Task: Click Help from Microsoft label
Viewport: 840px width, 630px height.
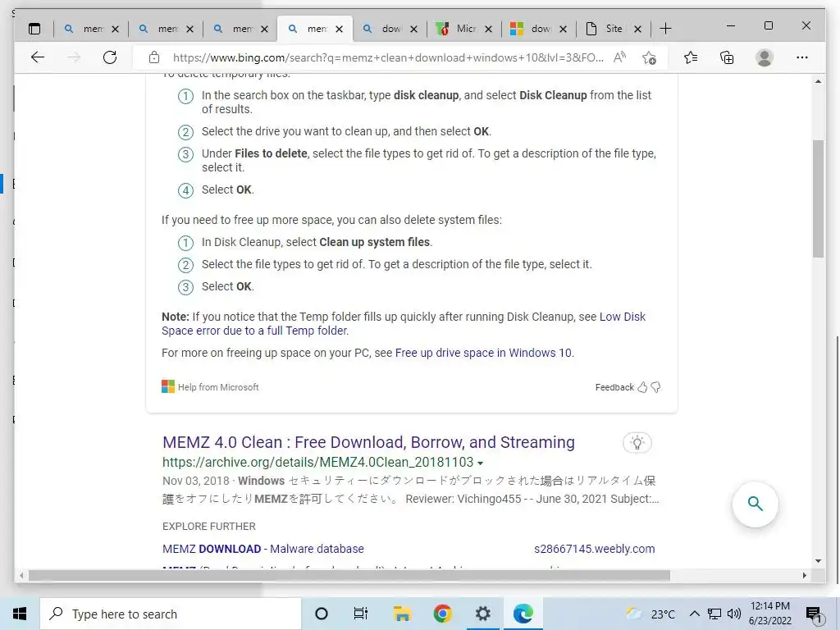Action: coord(218,387)
